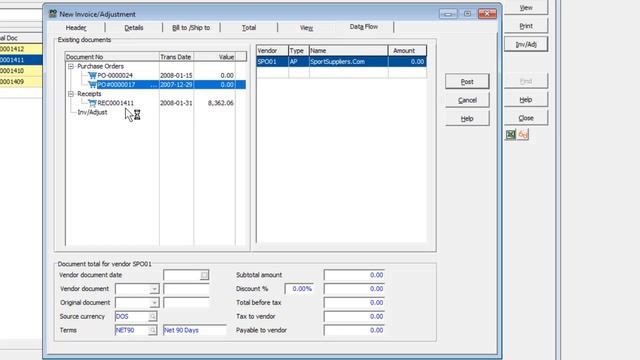Click the Source currency DOS field

tap(131, 316)
